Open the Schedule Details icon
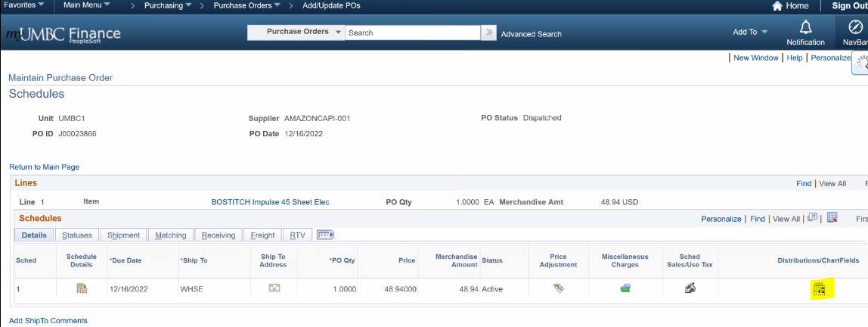 coord(82,288)
